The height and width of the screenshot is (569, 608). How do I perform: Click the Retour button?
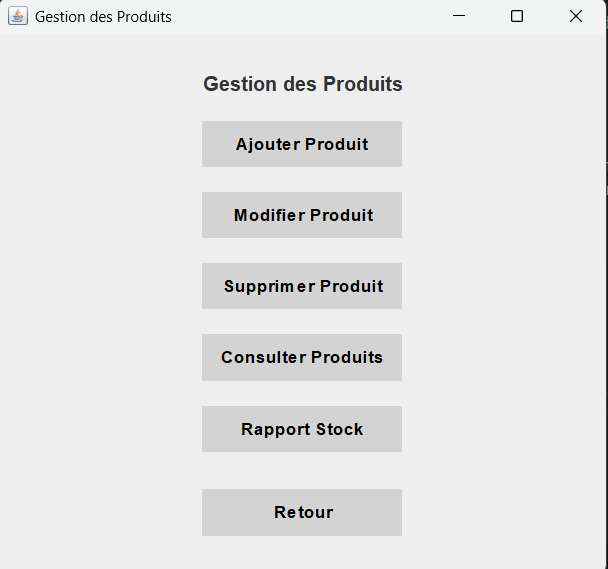point(302,512)
